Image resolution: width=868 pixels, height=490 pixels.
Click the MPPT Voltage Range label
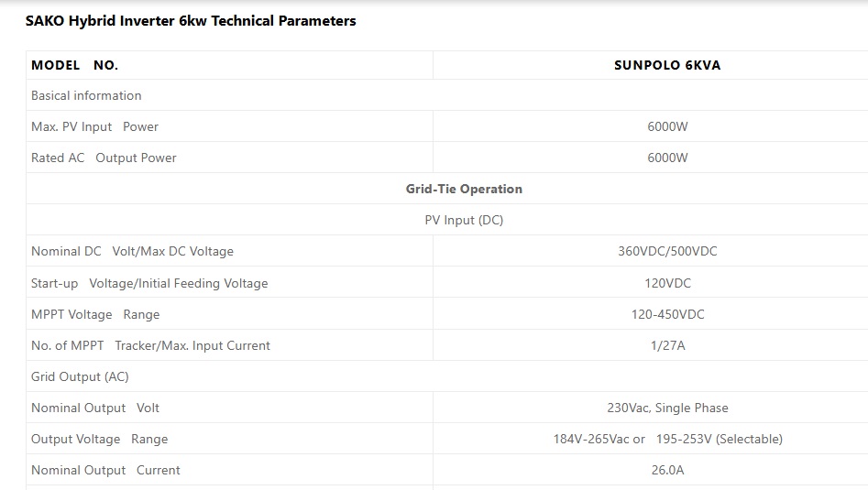coord(95,314)
